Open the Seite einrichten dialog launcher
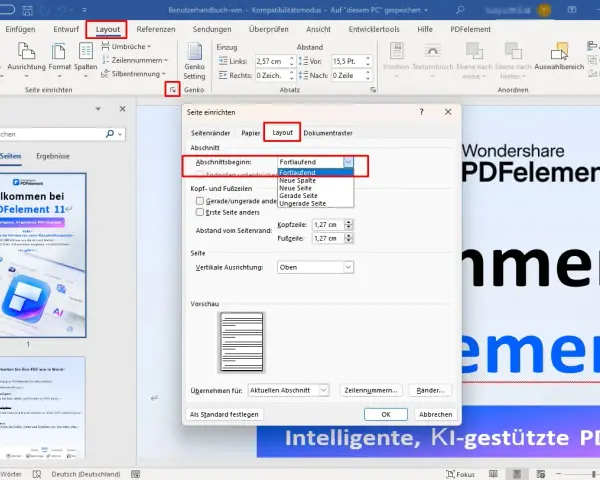Screen dimensions: 600x480 [173, 90]
